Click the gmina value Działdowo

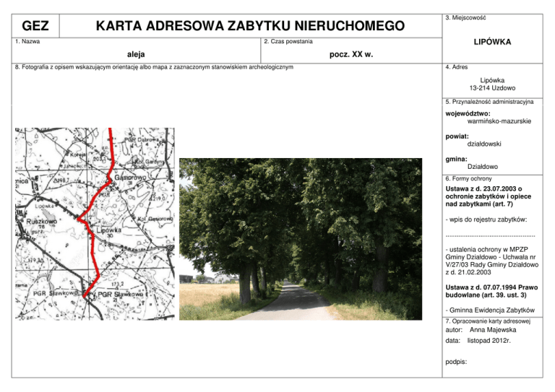(x=482, y=166)
